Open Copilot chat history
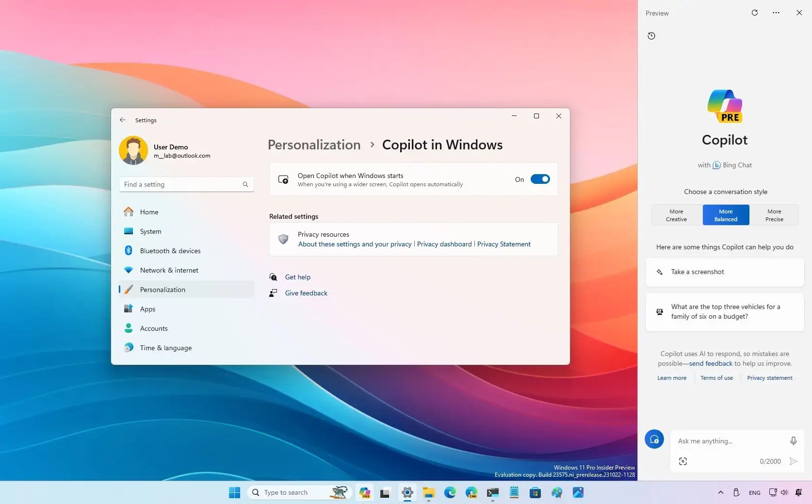 tap(651, 35)
